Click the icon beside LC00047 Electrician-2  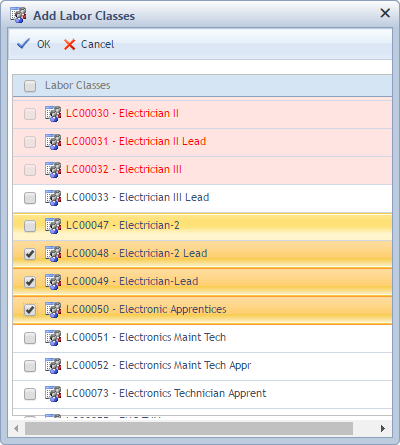[x=53, y=226]
